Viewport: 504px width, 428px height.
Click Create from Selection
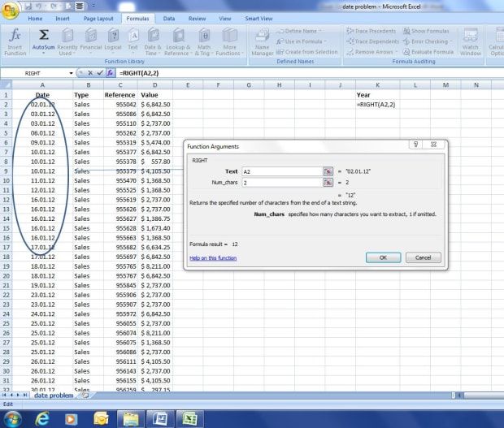tap(307, 52)
